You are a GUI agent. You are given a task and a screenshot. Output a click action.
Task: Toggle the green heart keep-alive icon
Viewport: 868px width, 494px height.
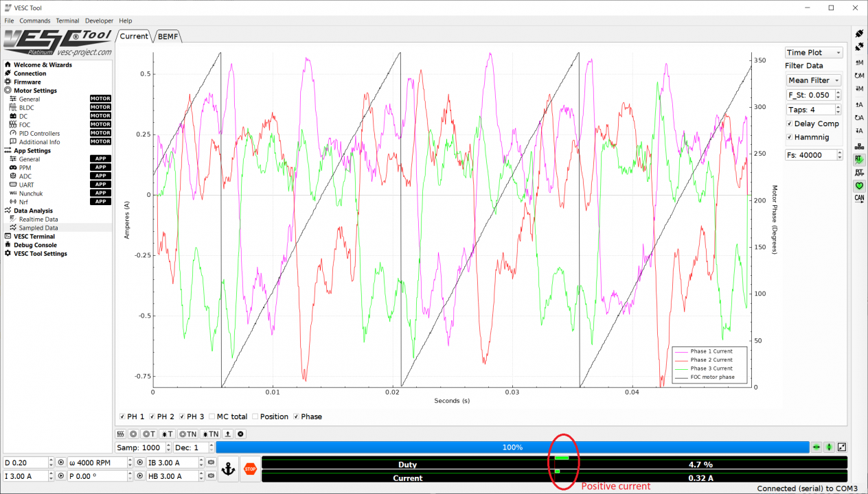pos(859,185)
